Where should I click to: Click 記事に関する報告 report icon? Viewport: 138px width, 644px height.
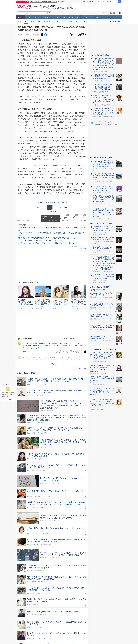click(x=23, y=220)
